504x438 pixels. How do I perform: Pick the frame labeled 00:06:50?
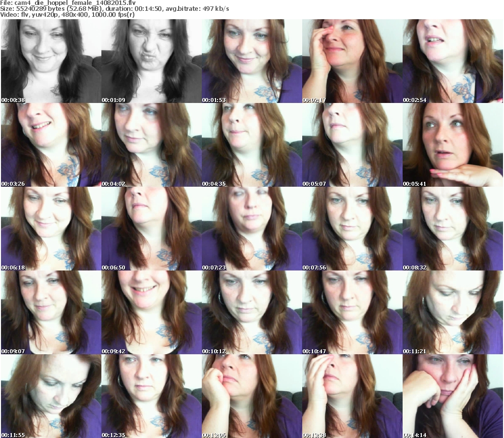click(152, 229)
